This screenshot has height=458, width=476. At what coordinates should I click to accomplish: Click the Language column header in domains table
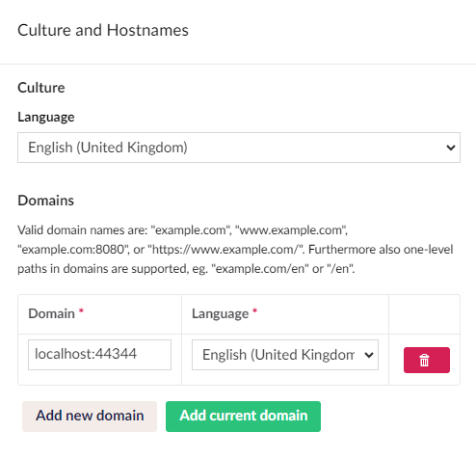pyautogui.click(x=220, y=314)
